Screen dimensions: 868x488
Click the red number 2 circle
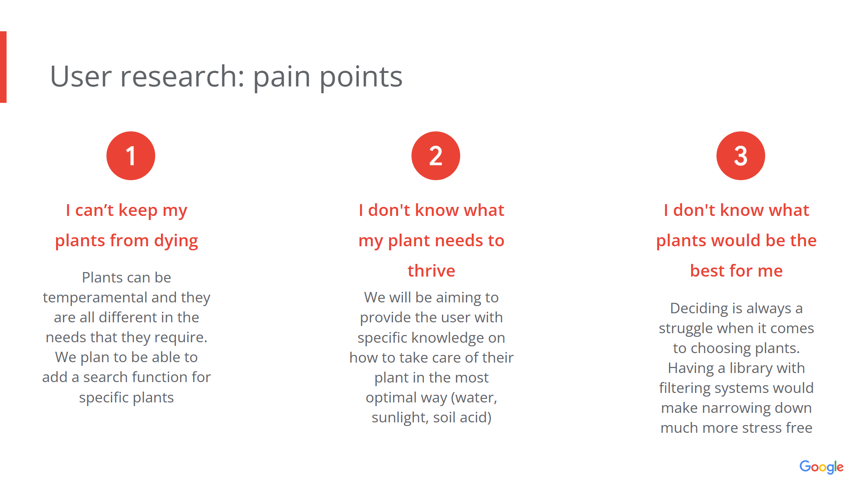(436, 156)
